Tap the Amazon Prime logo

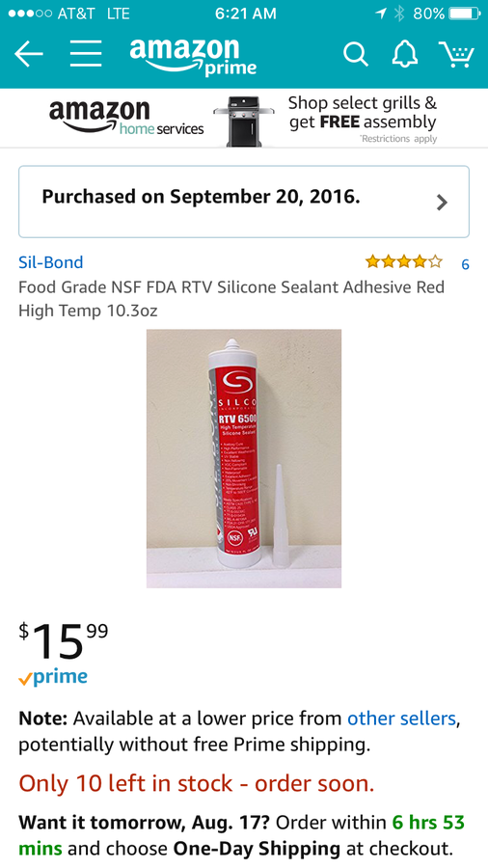[x=193, y=57]
